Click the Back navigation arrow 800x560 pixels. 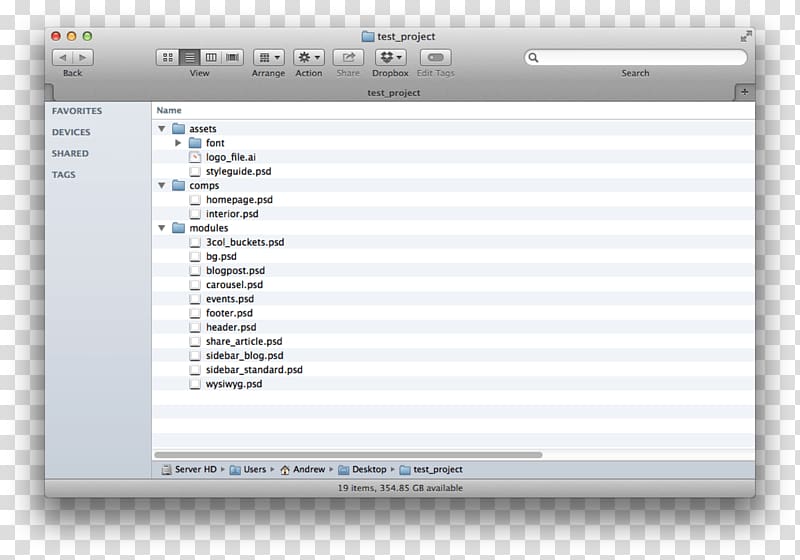tap(62, 58)
